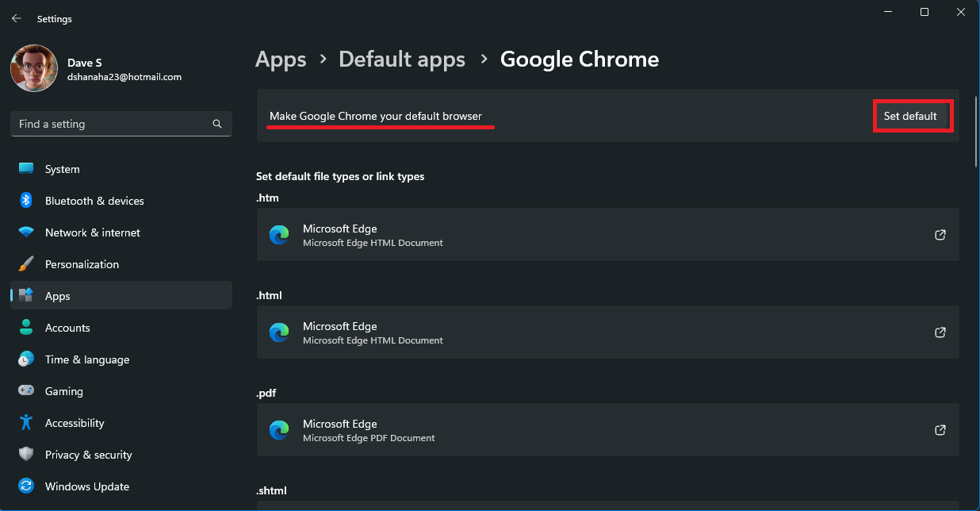Image resolution: width=980 pixels, height=511 pixels.
Task: Click the Set default button
Action: point(913,115)
